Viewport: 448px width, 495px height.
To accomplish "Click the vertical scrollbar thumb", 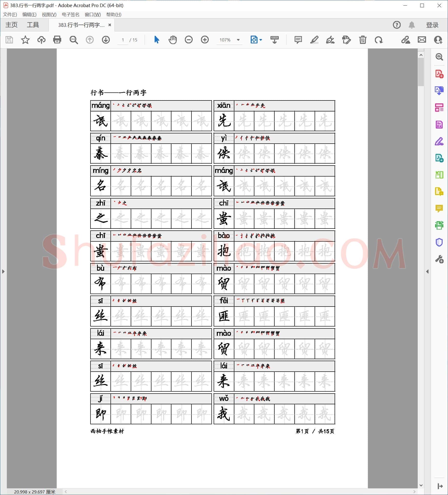I will coord(421,72).
